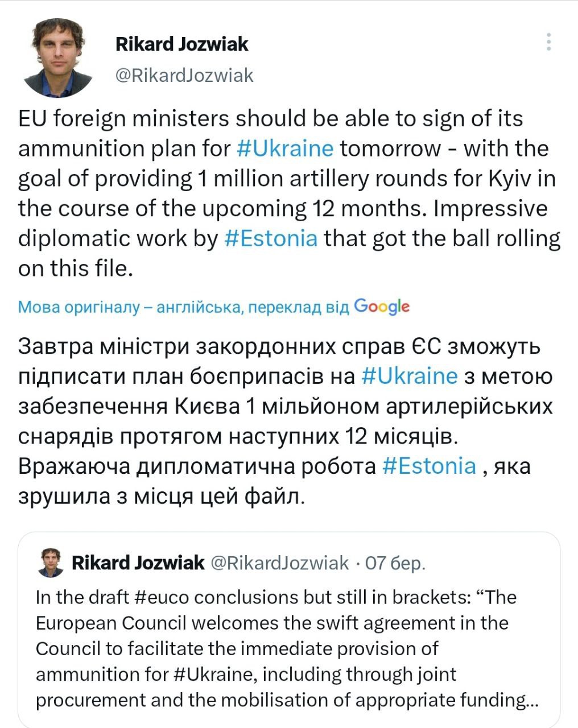The height and width of the screenshot is (728, 578).
Task: Open #Estonia hashtag in the Ukrainian translation
Action: [x=429, y=466]
